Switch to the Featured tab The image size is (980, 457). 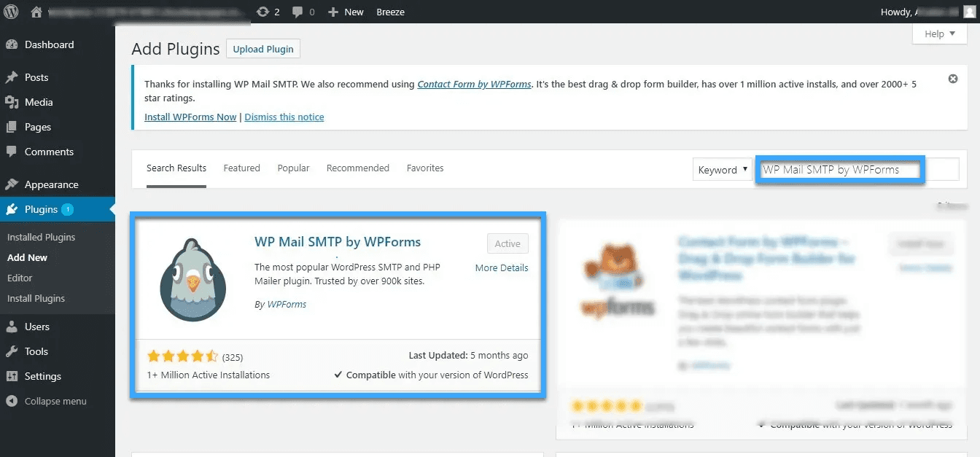[241, 168]
